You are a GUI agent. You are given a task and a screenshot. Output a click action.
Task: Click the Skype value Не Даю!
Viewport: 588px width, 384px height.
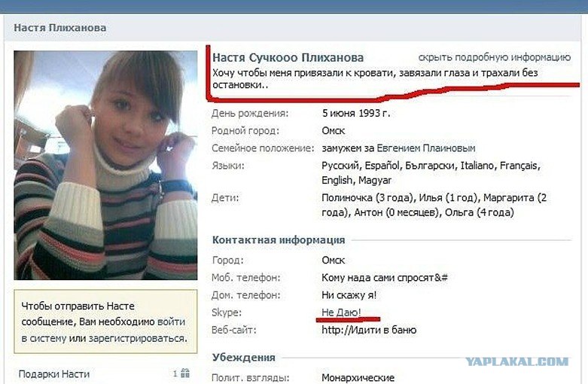(x=341, y=312)
